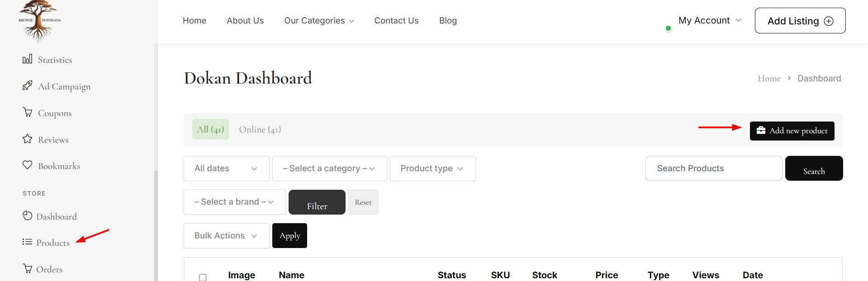Click the Statistics bar chart icon
The height and width of the screenshot is (281, 868).
coord(27,59)
